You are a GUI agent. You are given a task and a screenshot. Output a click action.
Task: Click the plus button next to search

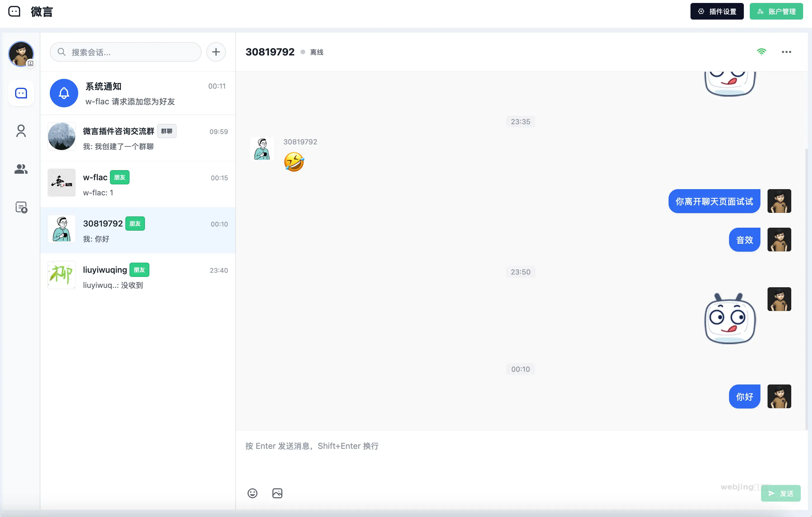click(216, 52)
